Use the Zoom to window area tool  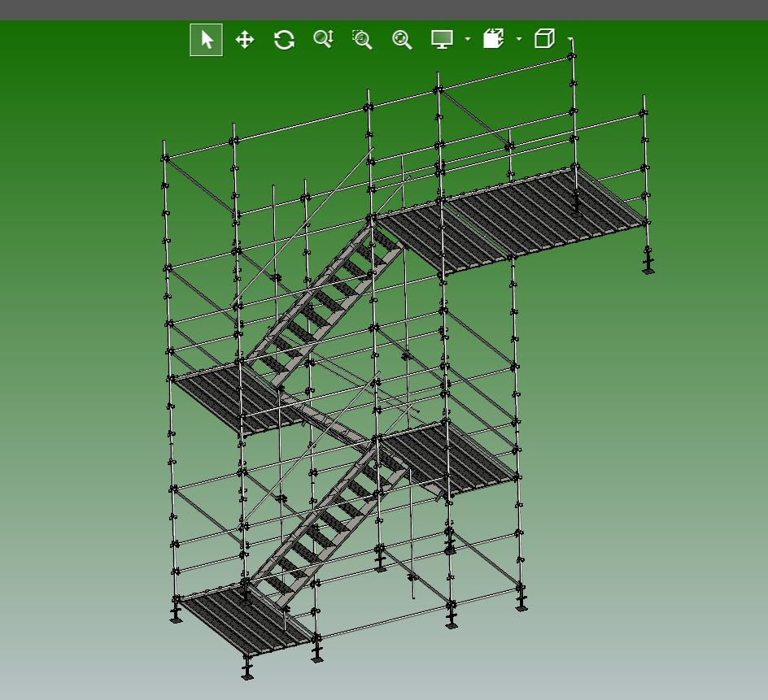click(363, 40)
